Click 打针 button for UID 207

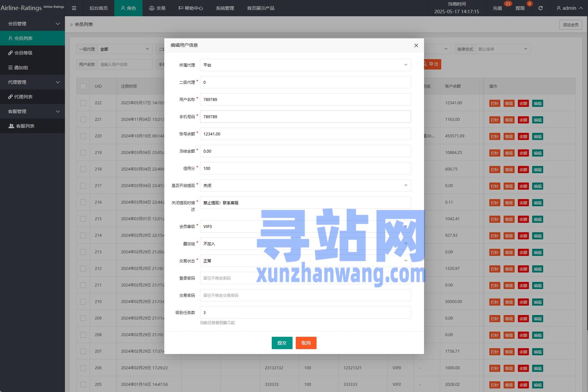click(494, 352)
